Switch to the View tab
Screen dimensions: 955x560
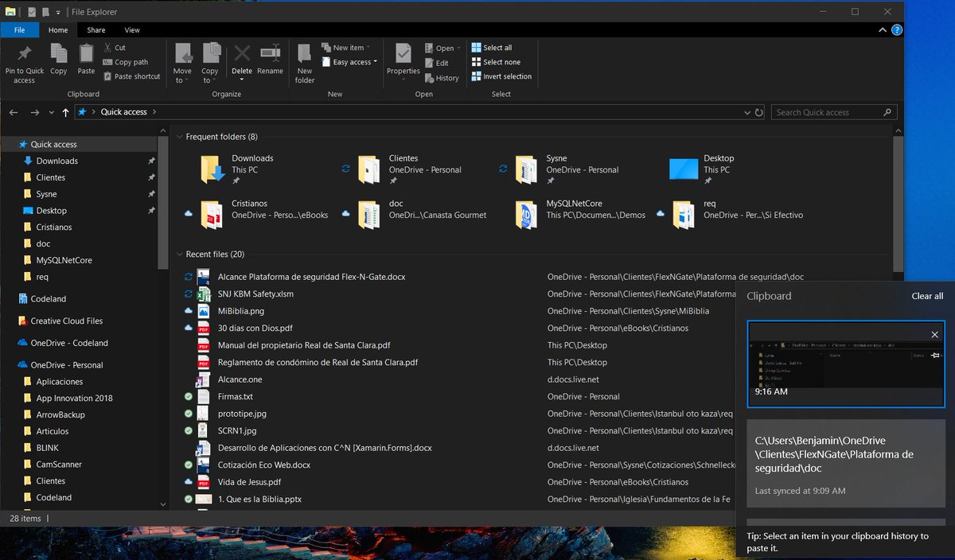click(x=132, y=29)
